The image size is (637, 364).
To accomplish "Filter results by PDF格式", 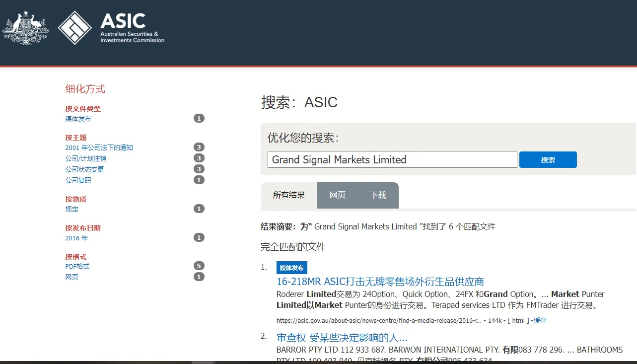I will coord(77,266).
